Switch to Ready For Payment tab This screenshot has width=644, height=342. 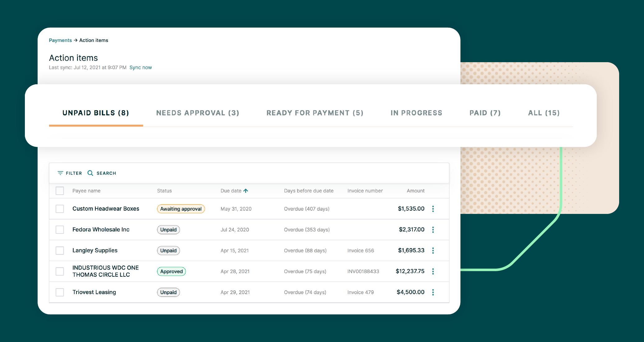[x=315, y=113]
